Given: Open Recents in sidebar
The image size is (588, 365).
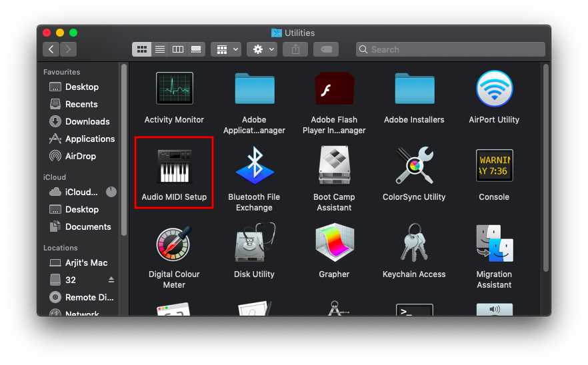Looking at the screenshot, I should [81, 104].
